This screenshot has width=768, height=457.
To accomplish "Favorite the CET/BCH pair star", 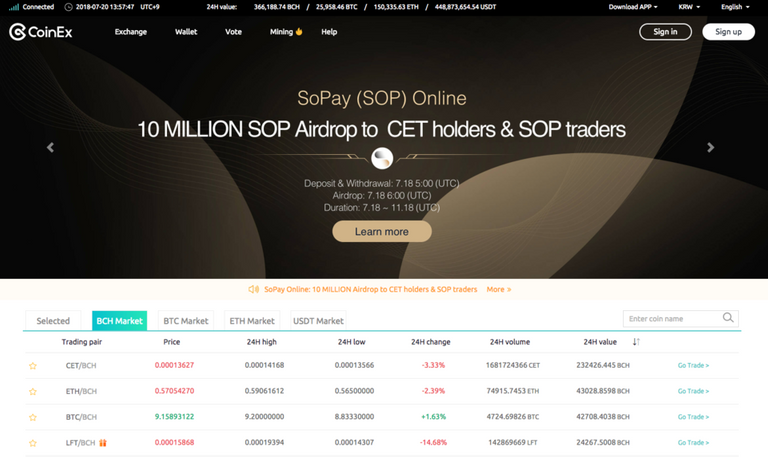I will click(x=33, y=365).
